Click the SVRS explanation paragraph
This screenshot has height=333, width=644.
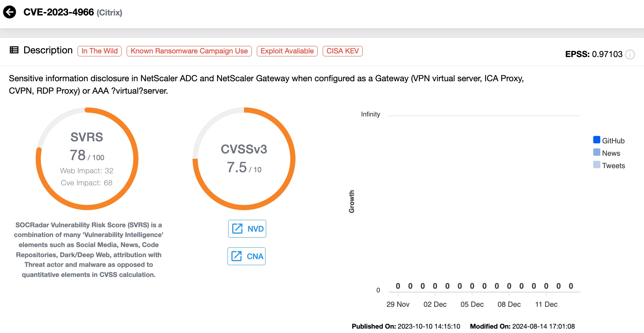89,250
